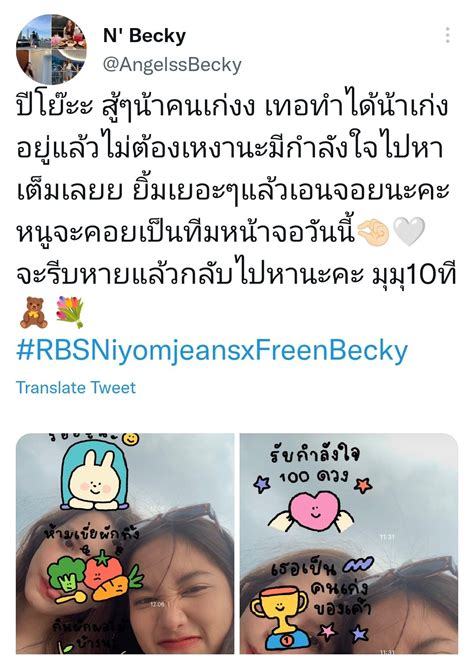Open the three-dot more options menu
The image size is (474, 671).
click(x=447, y=35)
